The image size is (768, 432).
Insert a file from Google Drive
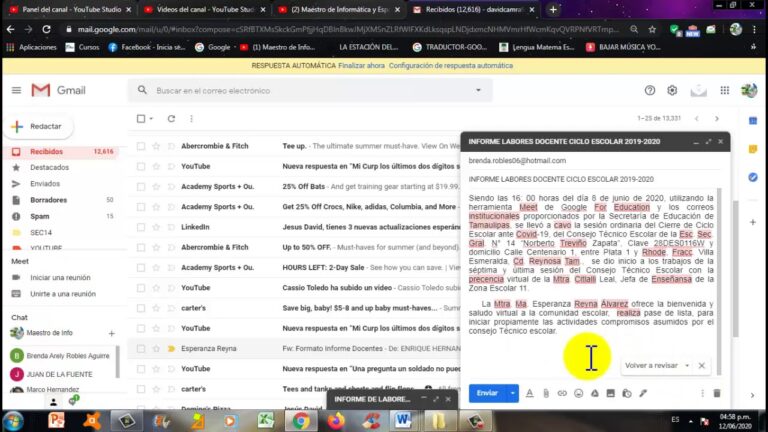point(595,393)
